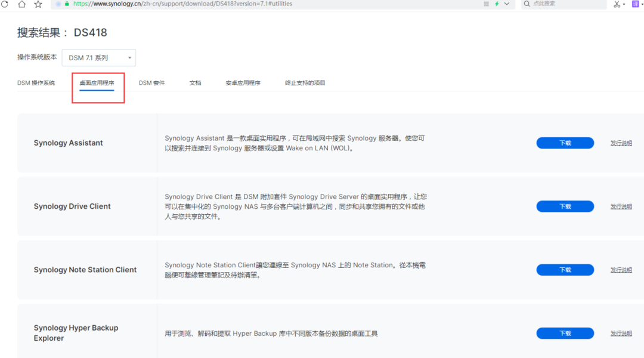Expand the address bar dropdown chevron
The height and width of the screenshot is (358, 644).
pyautogui.click(x=507, y=4)
